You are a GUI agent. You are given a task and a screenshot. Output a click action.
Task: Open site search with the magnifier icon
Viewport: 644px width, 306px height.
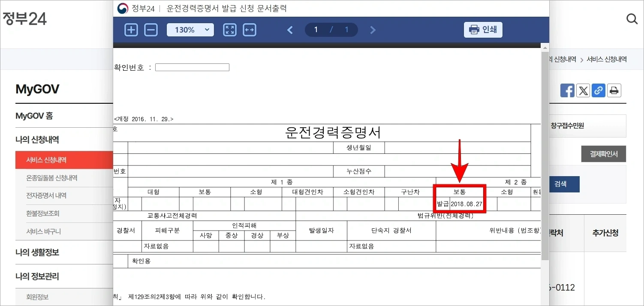click(632, 19)
